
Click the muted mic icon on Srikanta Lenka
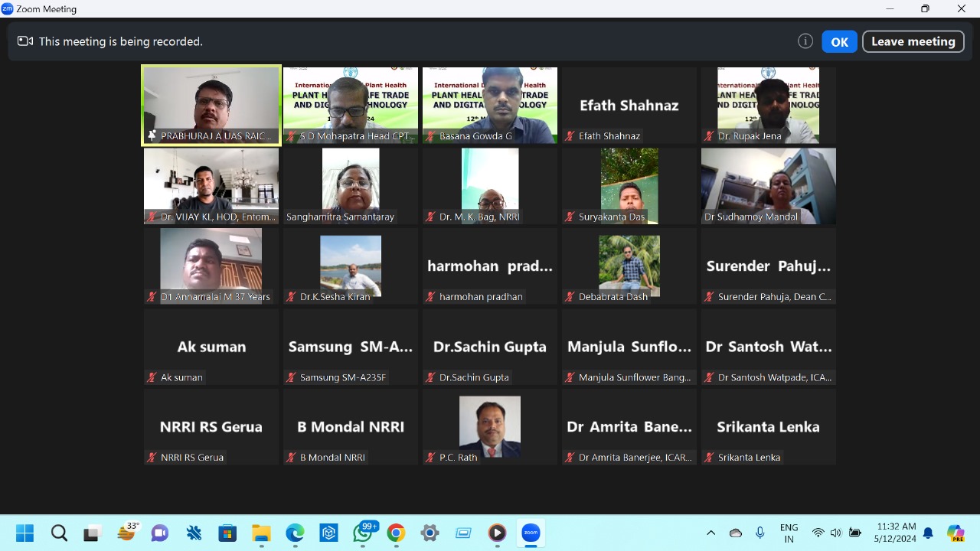709,458
